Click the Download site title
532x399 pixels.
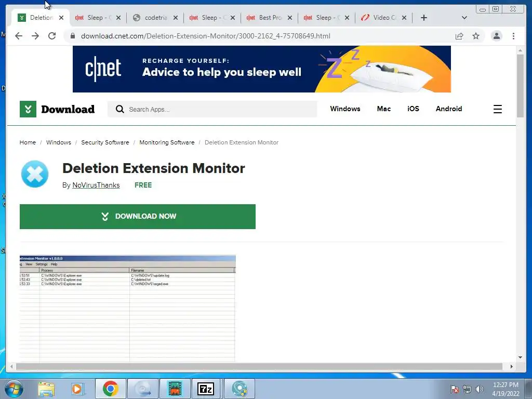[x=68, y=109]
